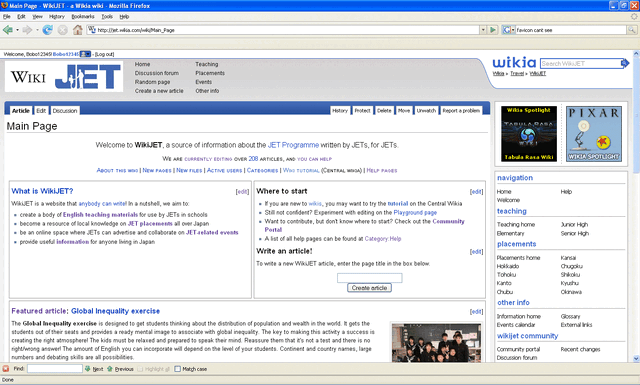Reload the page with the Refresh icon

pos(48,30)
